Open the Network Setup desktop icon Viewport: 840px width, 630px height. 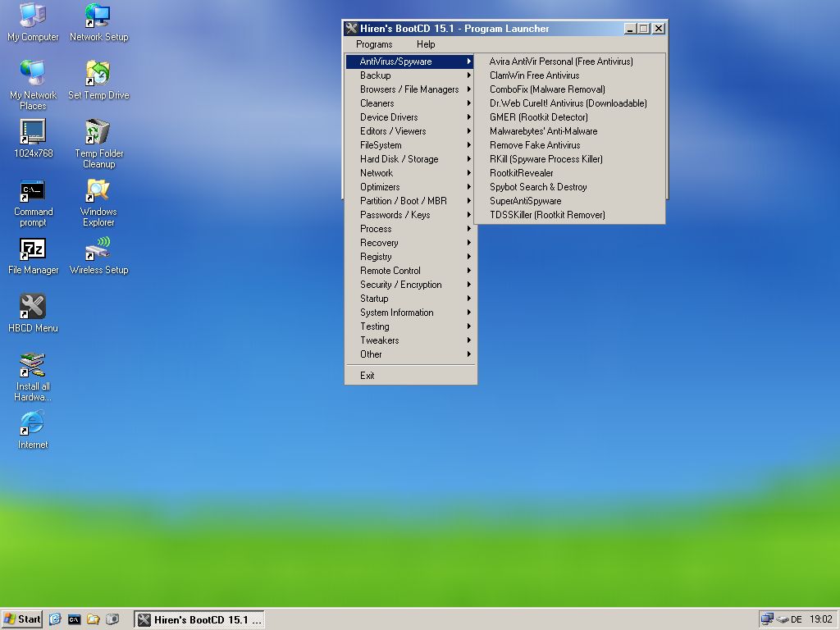pos(98,15)
